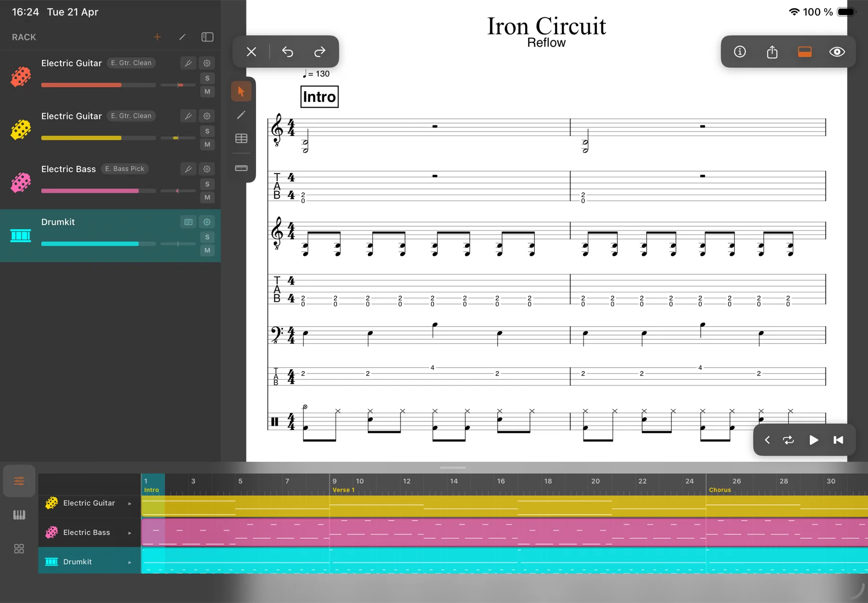This screenshot has width=868, height=603.
Task: Undo the last edit
Action: [x=287, y=52]
